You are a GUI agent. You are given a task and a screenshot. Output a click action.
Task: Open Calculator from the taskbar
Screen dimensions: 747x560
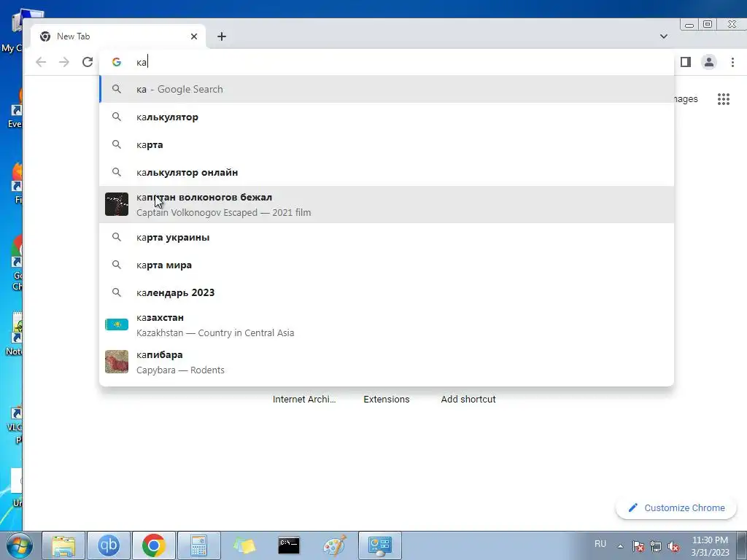click(198, 545)
